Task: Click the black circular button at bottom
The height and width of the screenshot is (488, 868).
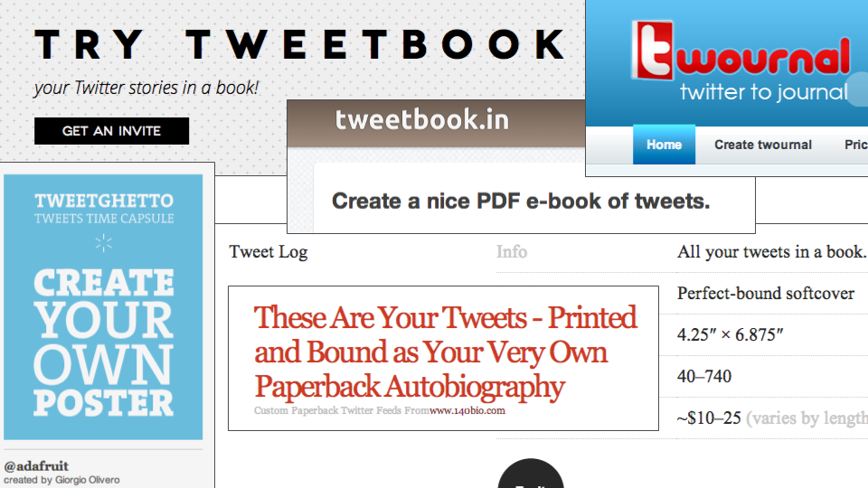Action: (x=531, y=474)
